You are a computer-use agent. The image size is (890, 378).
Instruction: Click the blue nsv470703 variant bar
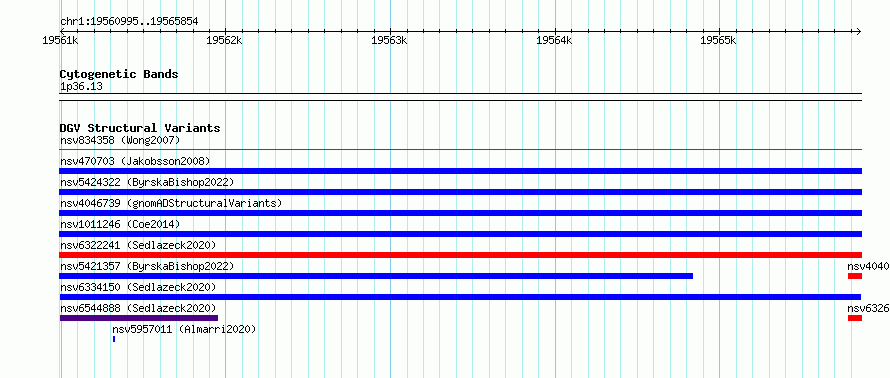pyautogui.click(x=460, y=171)
